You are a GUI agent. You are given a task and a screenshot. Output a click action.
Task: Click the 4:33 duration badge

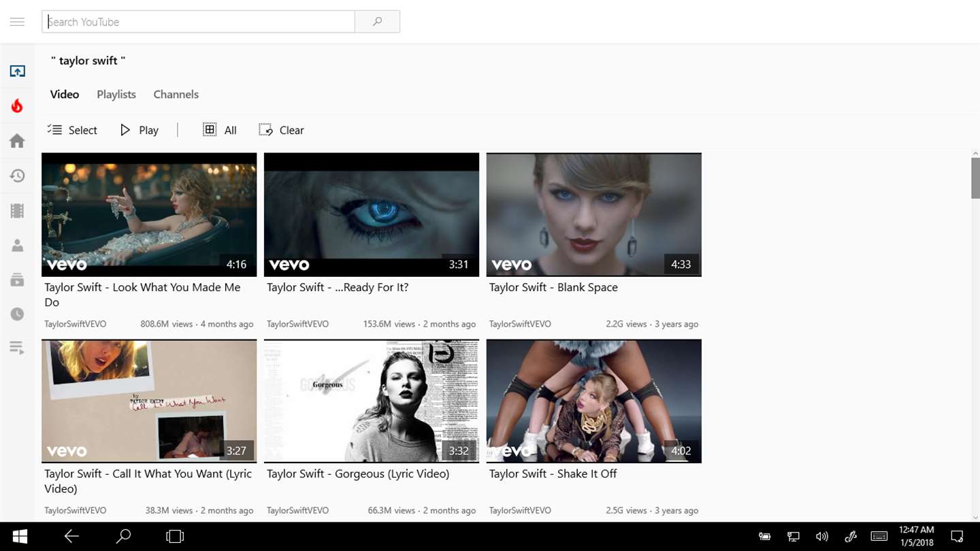681,264
